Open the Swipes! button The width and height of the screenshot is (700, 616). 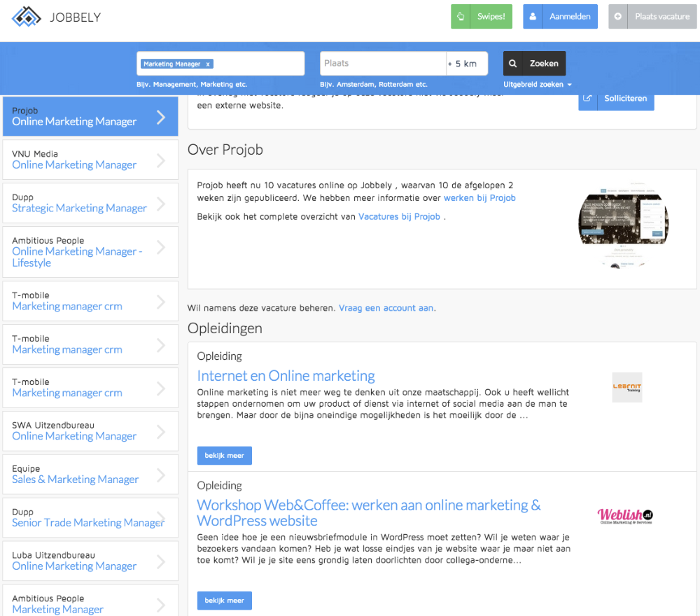482,17
